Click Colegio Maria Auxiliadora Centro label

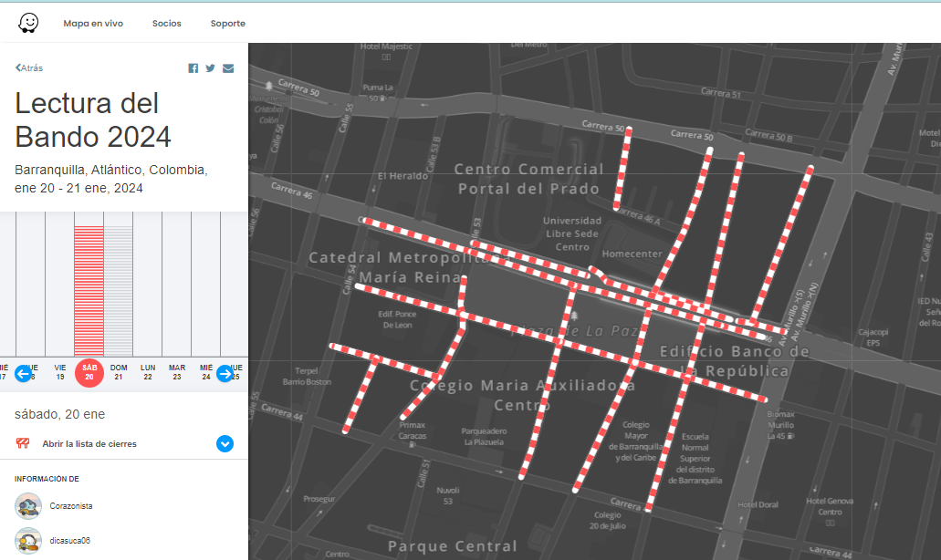point(522,395)
